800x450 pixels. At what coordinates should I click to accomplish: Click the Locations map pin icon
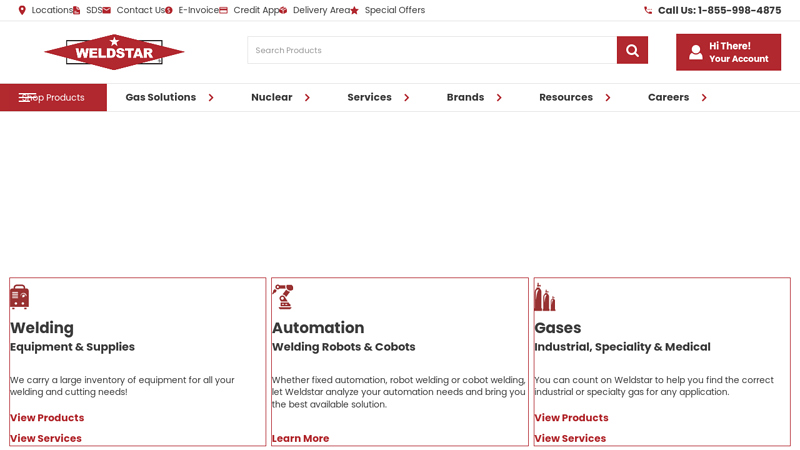pos(22,10)
